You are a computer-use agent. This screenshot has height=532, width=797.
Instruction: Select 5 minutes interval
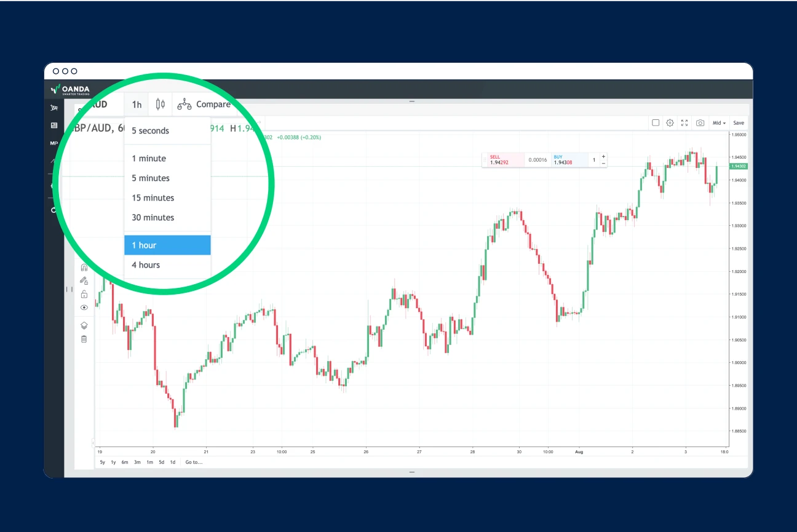pos(167,178)
